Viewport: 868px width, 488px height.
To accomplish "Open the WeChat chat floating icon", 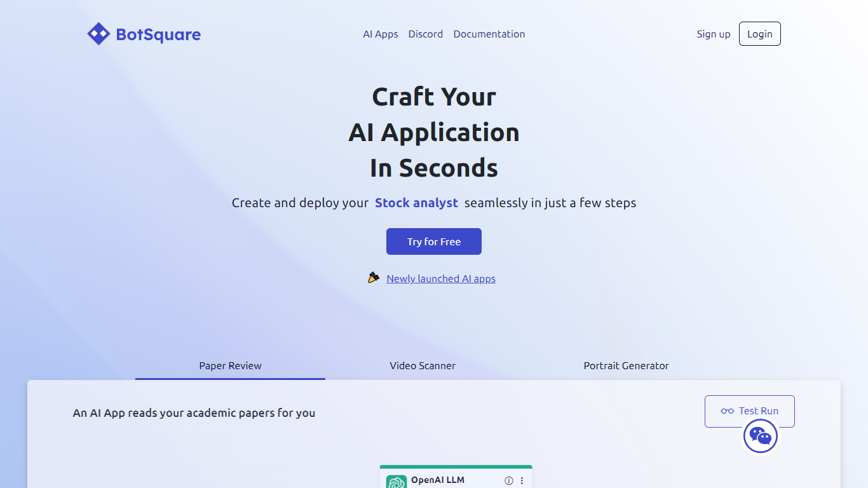I will coord(761,436).
